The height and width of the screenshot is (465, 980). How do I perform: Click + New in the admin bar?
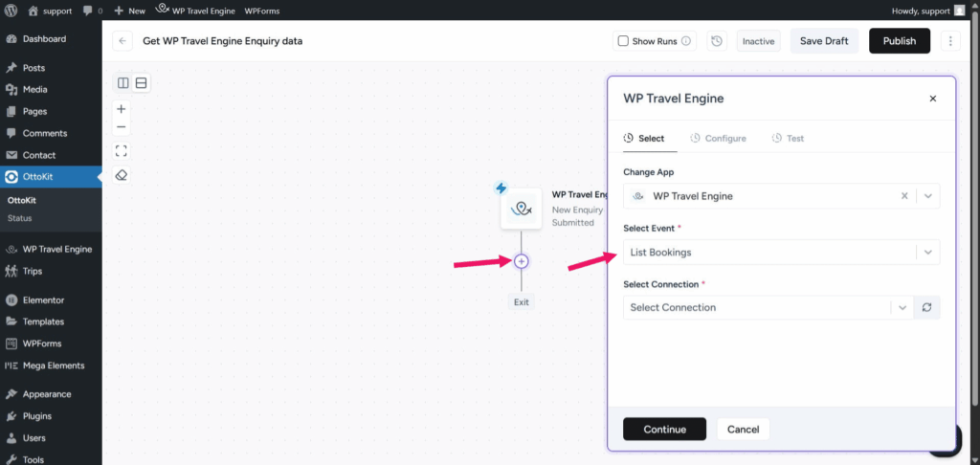pyautogui.click(x=129, y=11)
